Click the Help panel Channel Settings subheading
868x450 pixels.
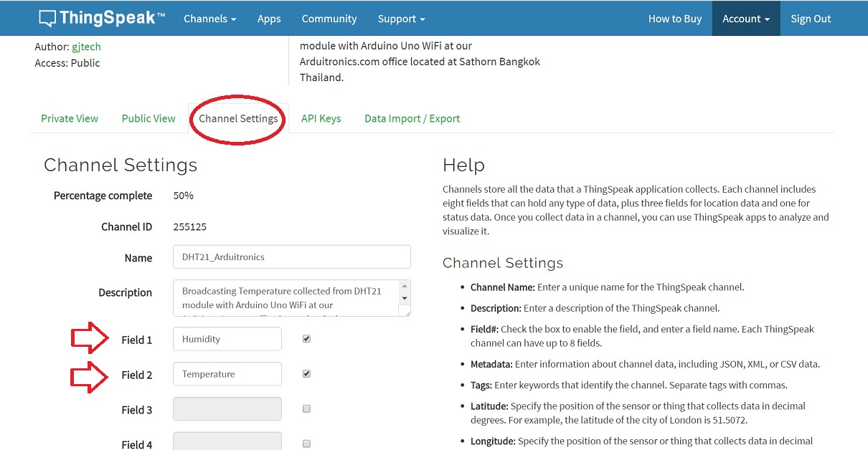tap(503, 263)
